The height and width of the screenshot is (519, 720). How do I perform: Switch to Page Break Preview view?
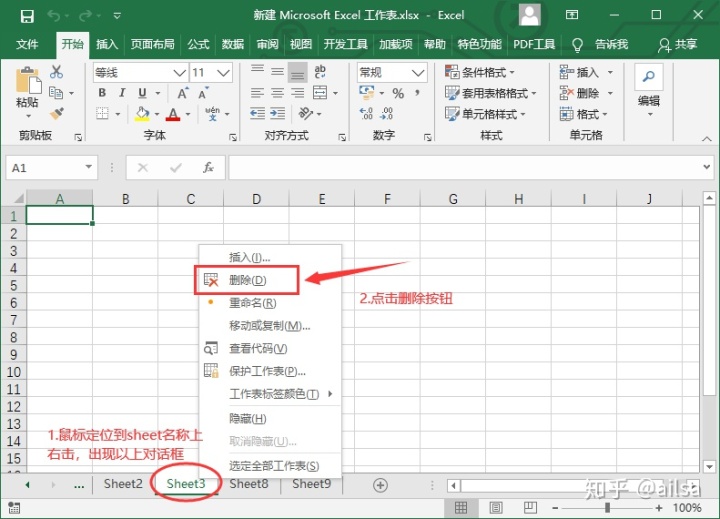coord(530,508)
